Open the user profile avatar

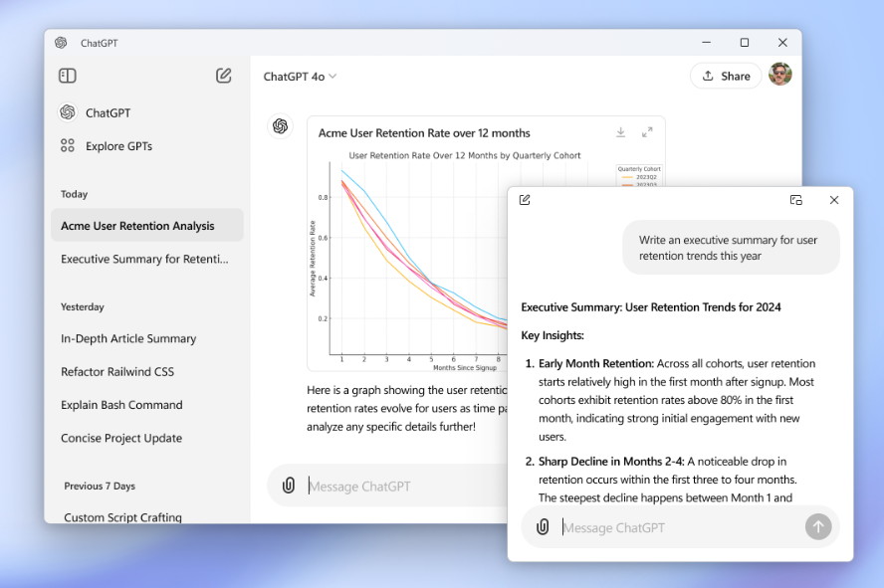click(780, 75)
